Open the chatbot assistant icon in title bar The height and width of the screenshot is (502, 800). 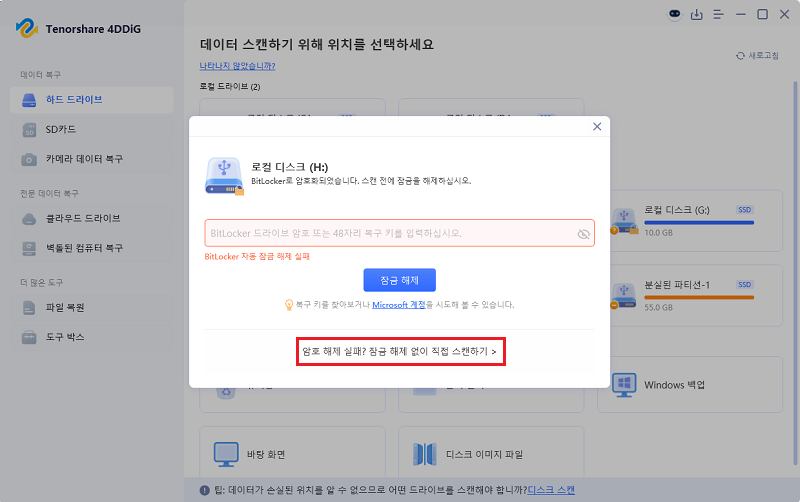(x=674, y=14)
